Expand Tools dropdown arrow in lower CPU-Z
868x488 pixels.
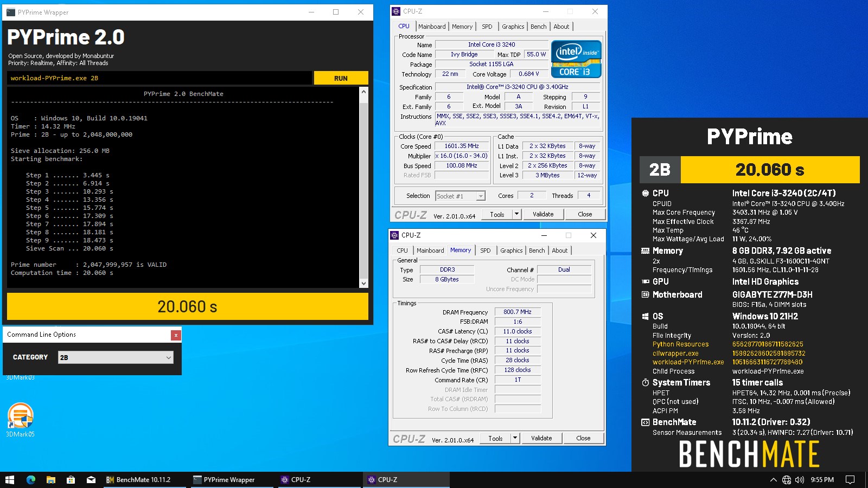tap(515, 438)
